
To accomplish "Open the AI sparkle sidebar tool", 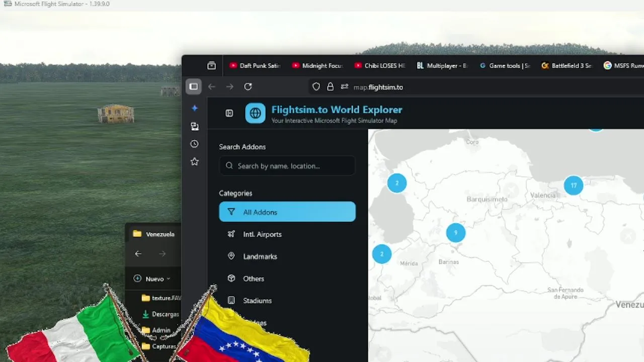I will (x=194, y=108).
